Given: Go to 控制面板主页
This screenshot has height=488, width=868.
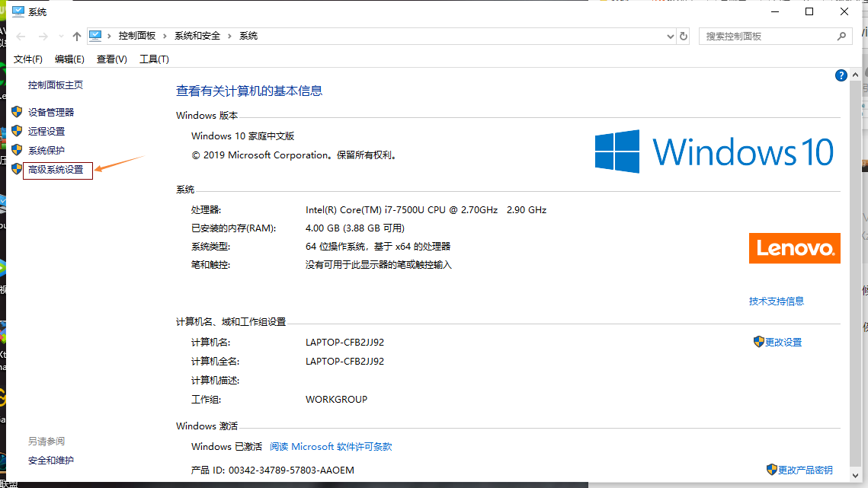Looking at the screenshot, I should (x=56, y=85).
